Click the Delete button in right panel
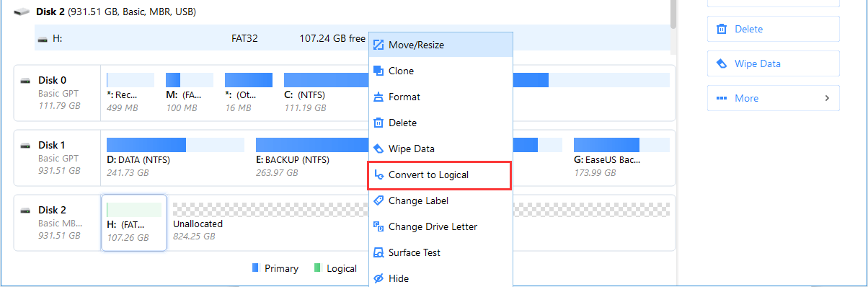868x287 pixels. (774, 29)
